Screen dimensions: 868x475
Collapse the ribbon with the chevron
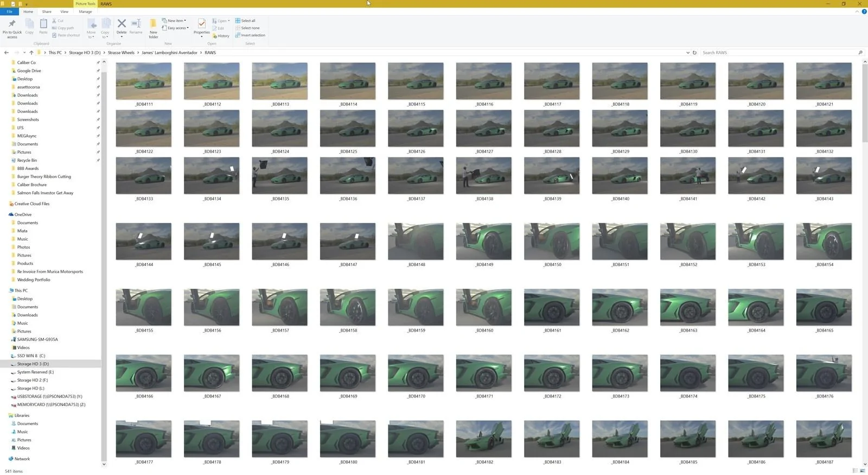point(858,11)
